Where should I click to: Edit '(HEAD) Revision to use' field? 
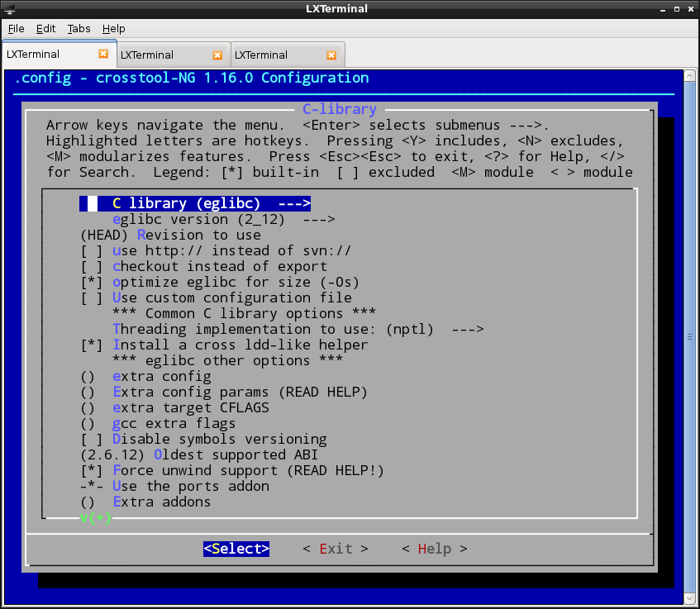tap(171, 235)
